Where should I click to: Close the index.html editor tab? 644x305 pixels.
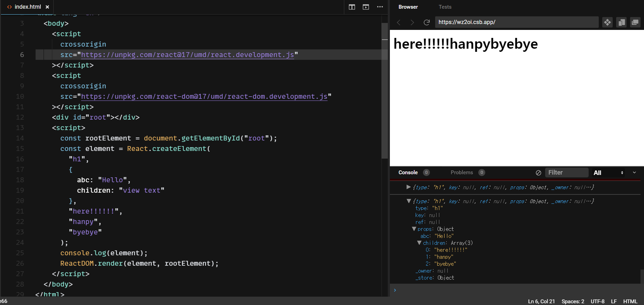click(x=47, y=7)
